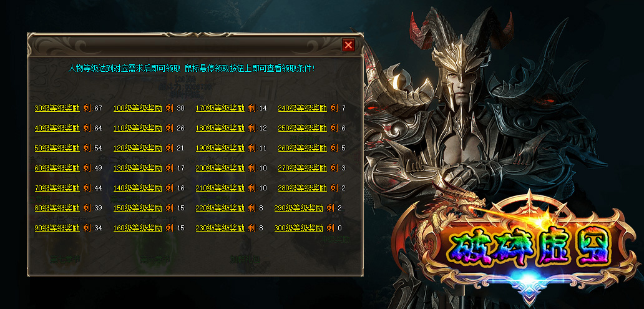Screen dimensions: 644x309
Task: Open the 140级等级奖励 reward
Action: (137, 188)
